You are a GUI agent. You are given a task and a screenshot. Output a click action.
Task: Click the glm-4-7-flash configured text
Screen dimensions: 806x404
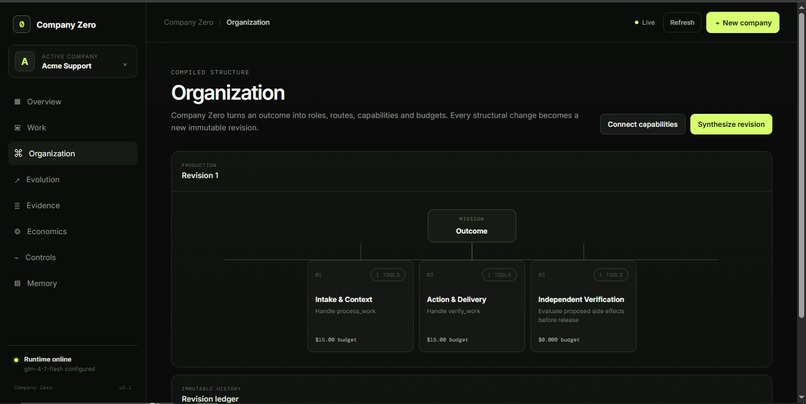[x=60, y=369]
